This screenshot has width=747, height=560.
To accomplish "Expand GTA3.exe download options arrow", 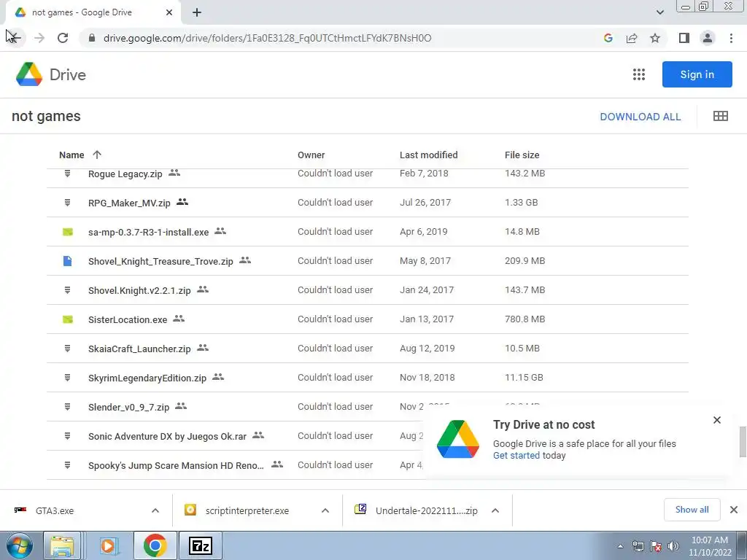I will point(155,510).
